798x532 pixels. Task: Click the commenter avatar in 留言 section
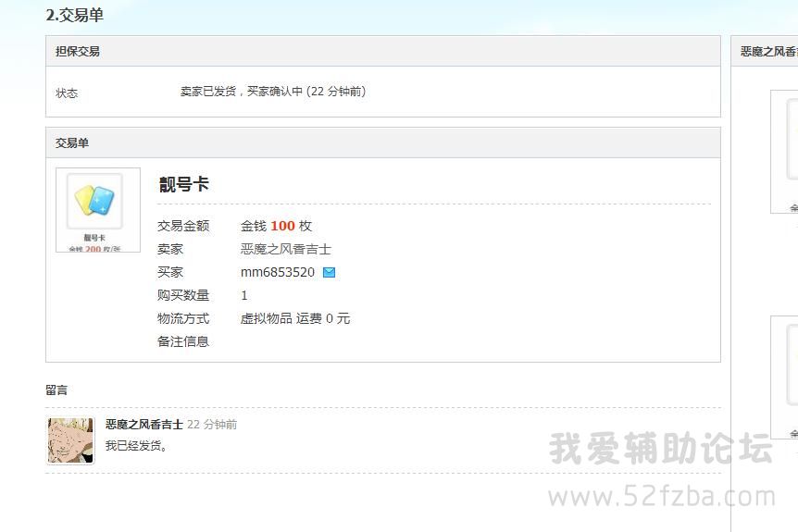pos(70,441)
